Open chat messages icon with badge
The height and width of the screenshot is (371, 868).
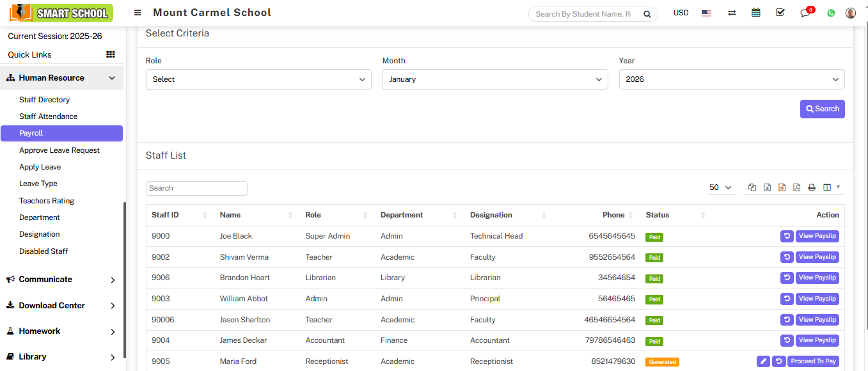tap(805, 13)
